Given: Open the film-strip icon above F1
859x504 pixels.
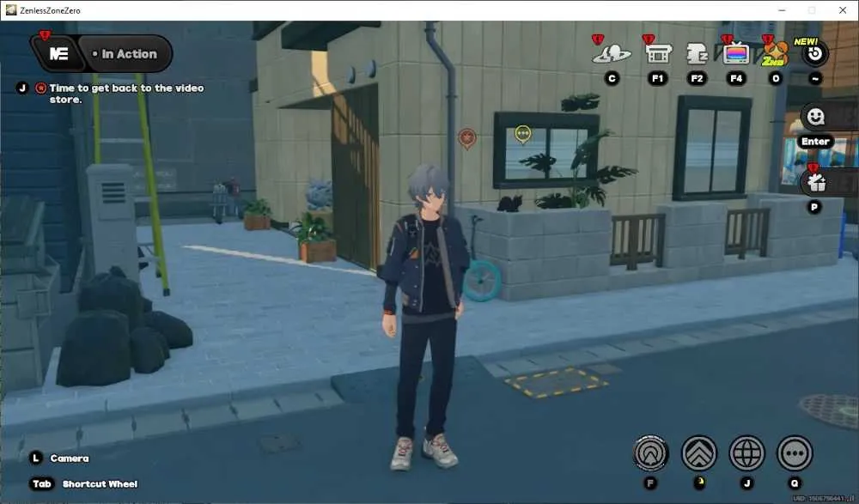Looking at the screenshot, I should coord(658,54).
